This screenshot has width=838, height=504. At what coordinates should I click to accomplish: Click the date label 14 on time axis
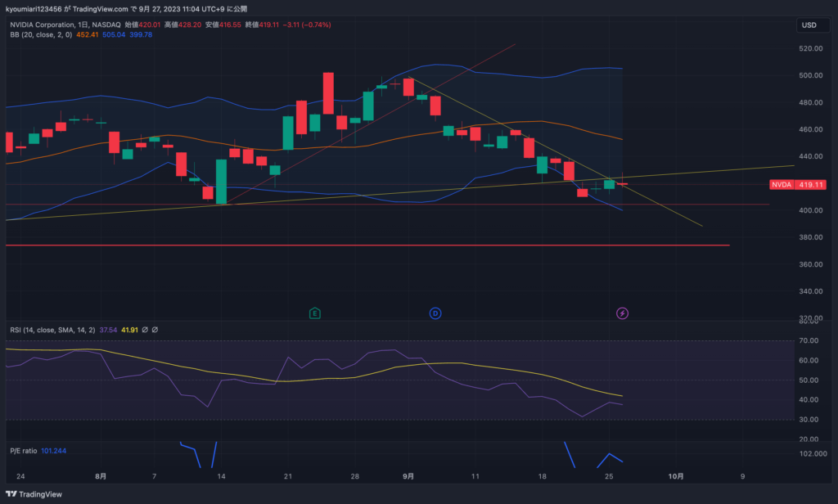(221, 475)
